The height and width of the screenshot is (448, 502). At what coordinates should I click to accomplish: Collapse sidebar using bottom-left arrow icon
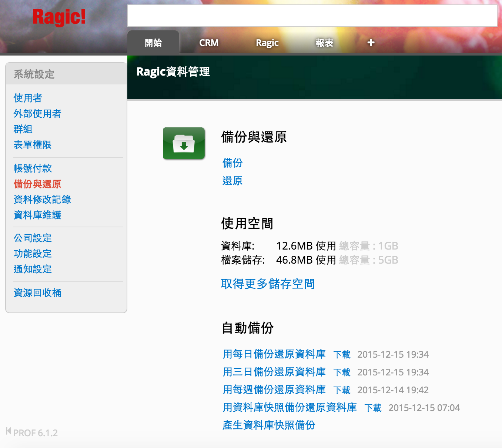(8, 431)
